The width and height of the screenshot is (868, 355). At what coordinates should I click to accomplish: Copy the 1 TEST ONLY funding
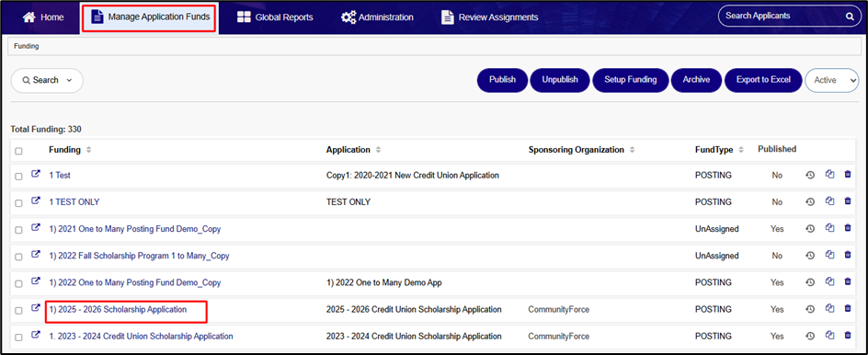(829, 201)
